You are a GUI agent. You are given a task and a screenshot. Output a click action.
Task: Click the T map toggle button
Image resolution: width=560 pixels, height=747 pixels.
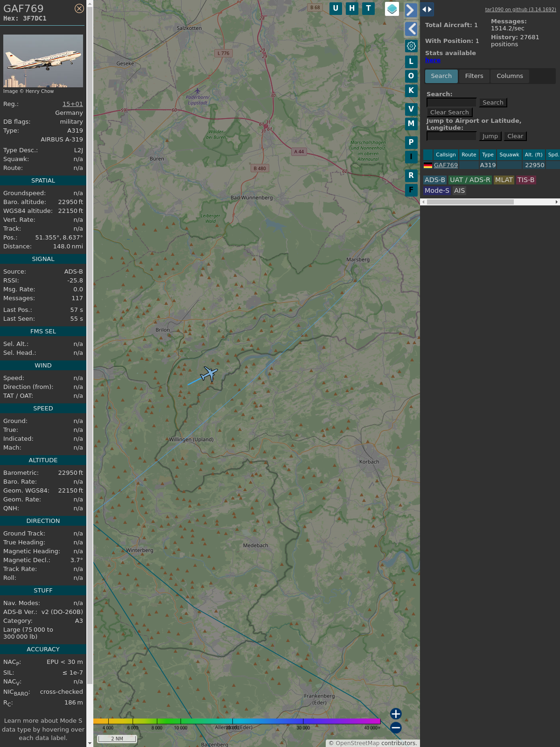click(369, 8)
